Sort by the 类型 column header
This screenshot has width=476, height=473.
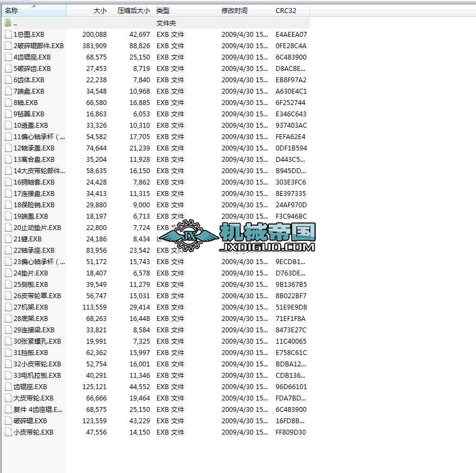pos(186,11)
